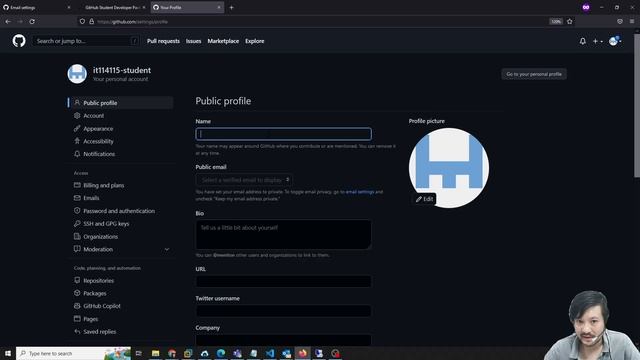Open the Public email select dropdown

[244, 180]
